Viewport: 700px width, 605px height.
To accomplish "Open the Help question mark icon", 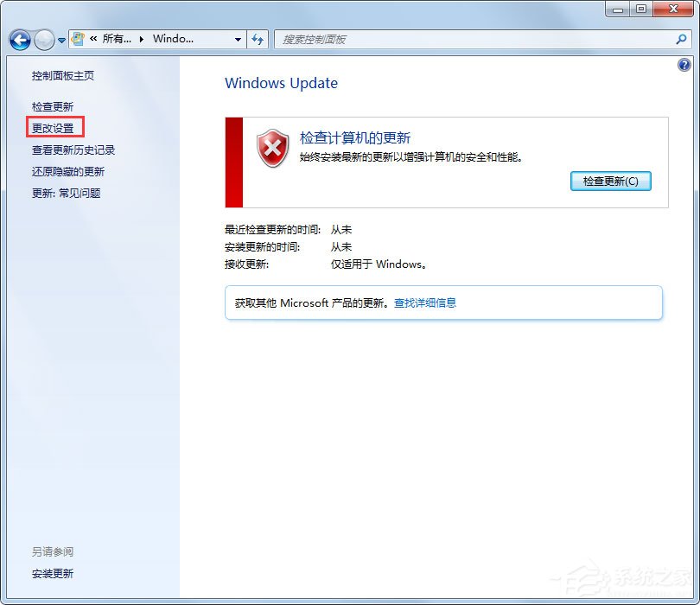I will 684,65.
